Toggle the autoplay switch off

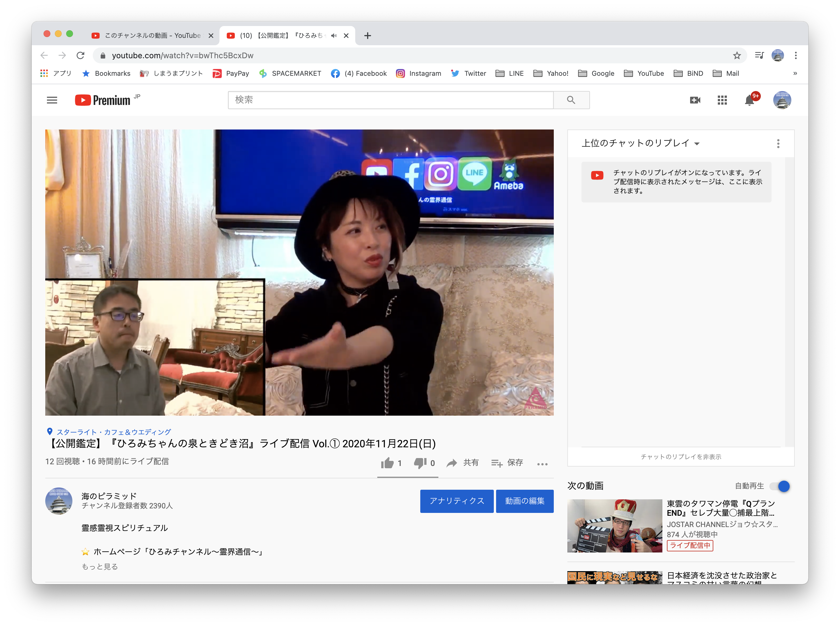780,486
